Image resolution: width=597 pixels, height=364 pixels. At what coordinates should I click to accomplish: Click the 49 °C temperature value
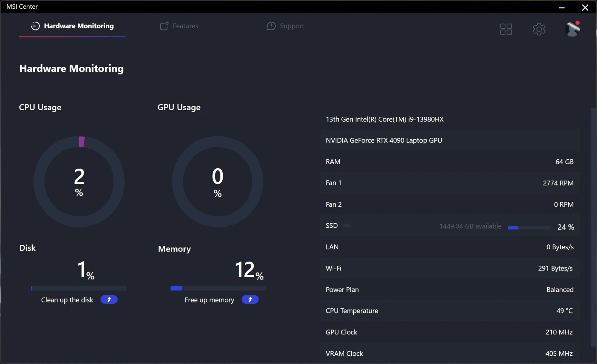565,311
